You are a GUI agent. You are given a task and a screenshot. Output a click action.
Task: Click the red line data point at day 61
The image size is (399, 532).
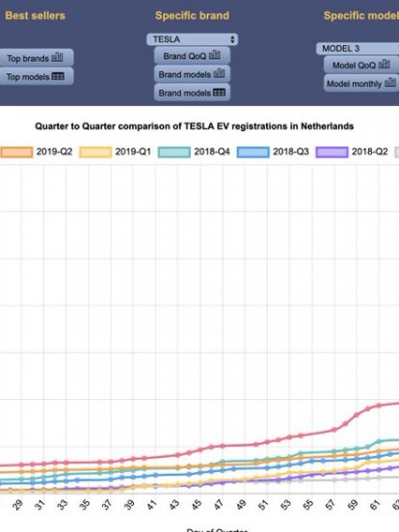(x=379, y=406)
